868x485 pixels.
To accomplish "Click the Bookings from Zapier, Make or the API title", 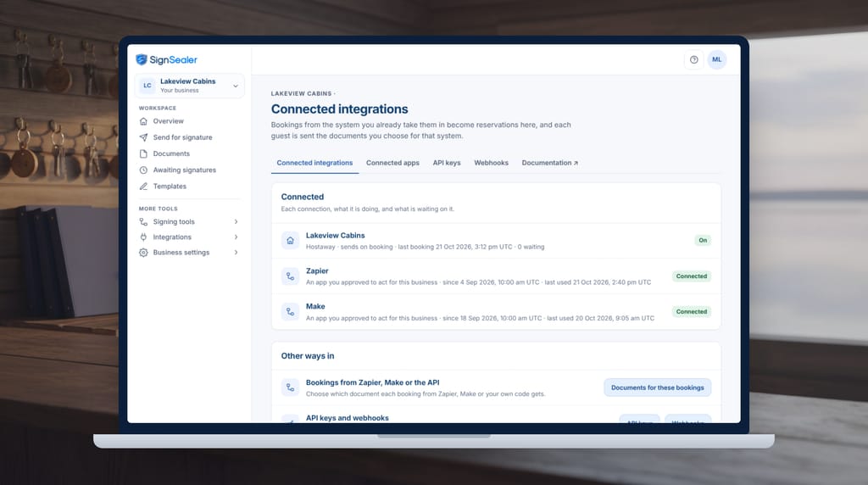I will click(373, 382).
